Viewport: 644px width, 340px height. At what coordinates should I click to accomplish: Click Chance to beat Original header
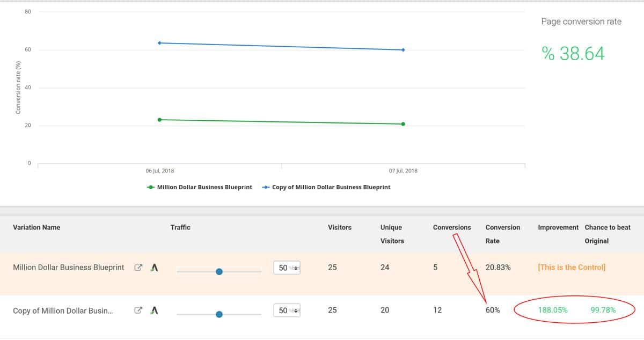[x=607, y=234]
